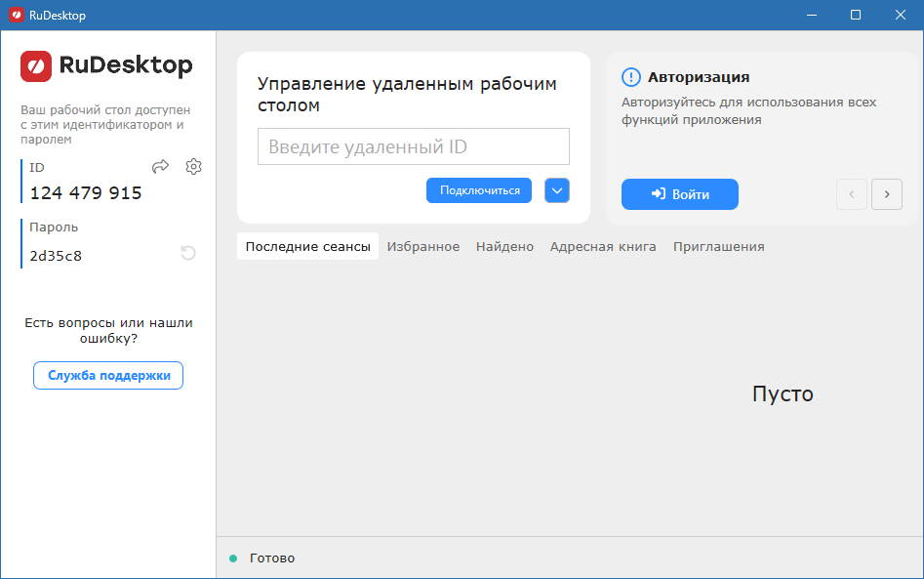Open the Избранное tab

(423, 246)
